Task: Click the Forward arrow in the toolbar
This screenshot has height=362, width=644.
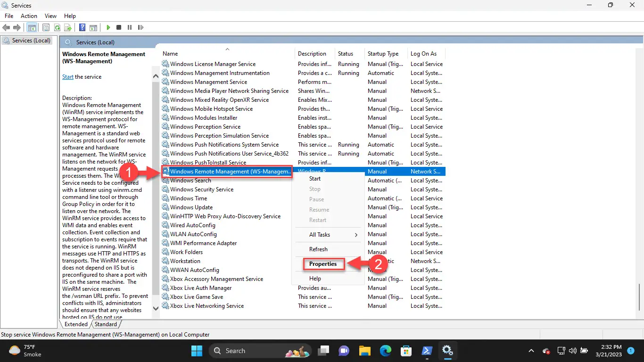Action: pos(17,28)
